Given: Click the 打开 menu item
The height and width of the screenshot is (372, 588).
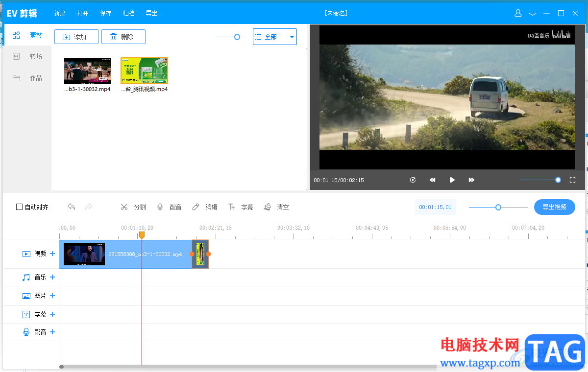Looking at the screenshot, I should pos(83,14).
